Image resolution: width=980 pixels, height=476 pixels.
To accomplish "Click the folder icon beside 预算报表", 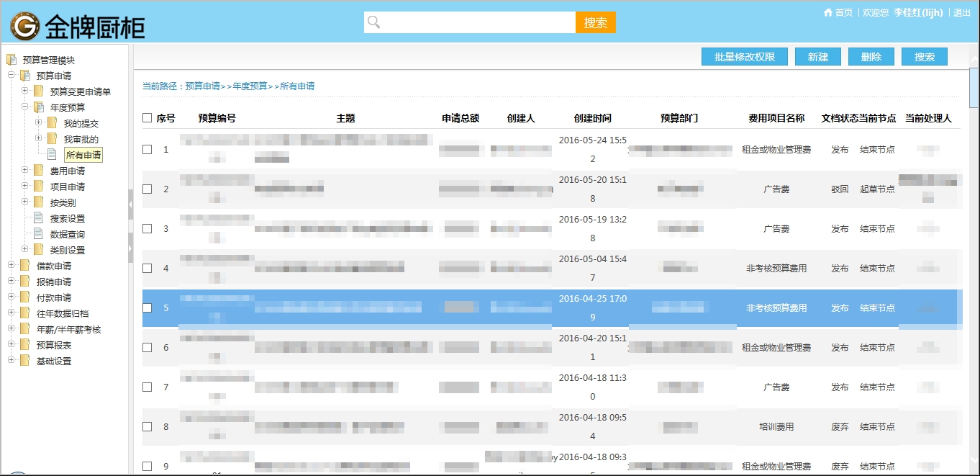I will (25, 345).
